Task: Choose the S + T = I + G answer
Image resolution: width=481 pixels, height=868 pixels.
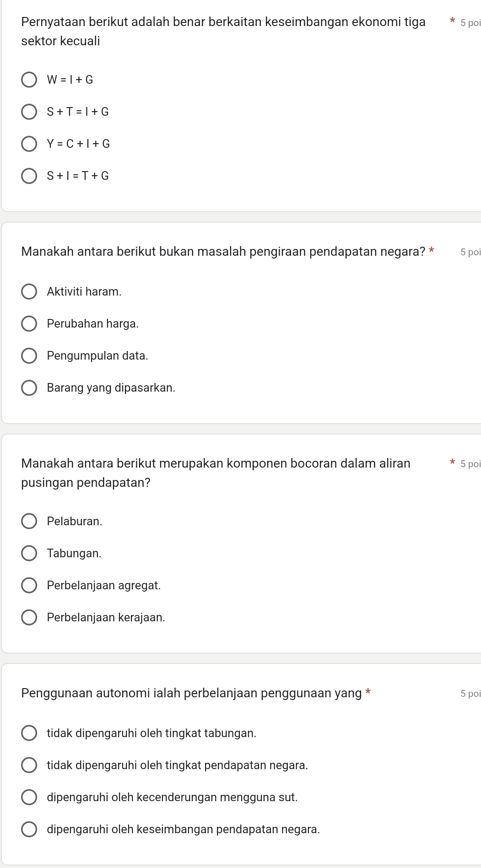Action: 29,112
